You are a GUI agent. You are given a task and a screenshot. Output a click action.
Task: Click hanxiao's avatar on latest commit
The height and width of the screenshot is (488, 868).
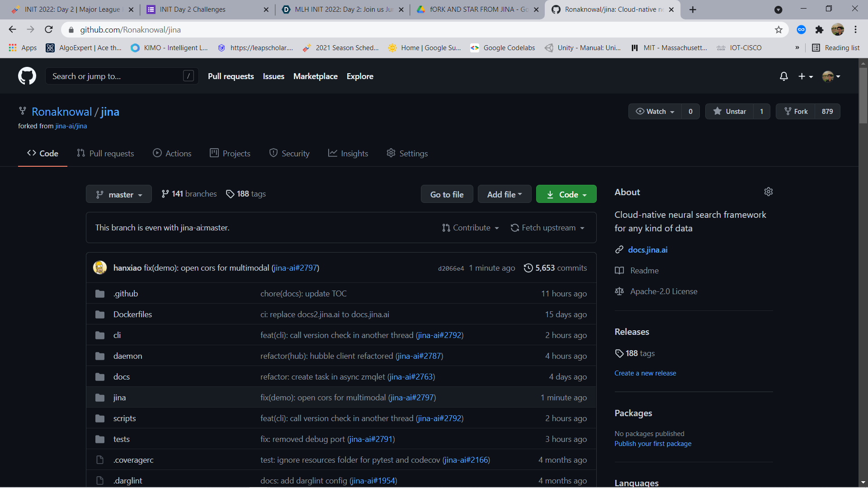[x=100, y=267]
